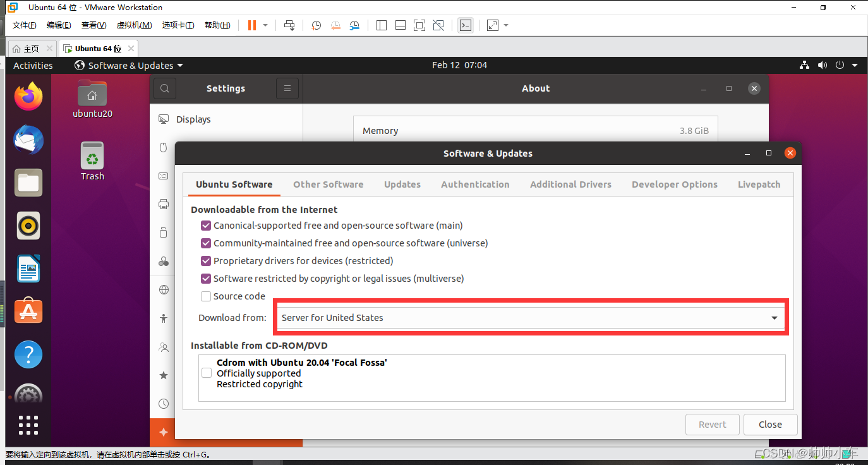Open the dropdown arrow next to pause button
Image resolution: width=868 pixels, height=465 pixels.
[x=265, y=25]
